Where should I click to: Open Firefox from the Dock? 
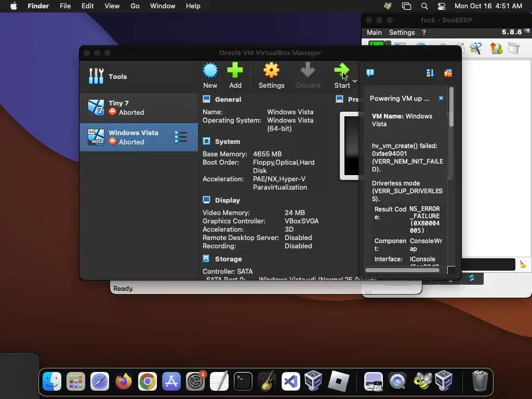[x=124, y=381]
